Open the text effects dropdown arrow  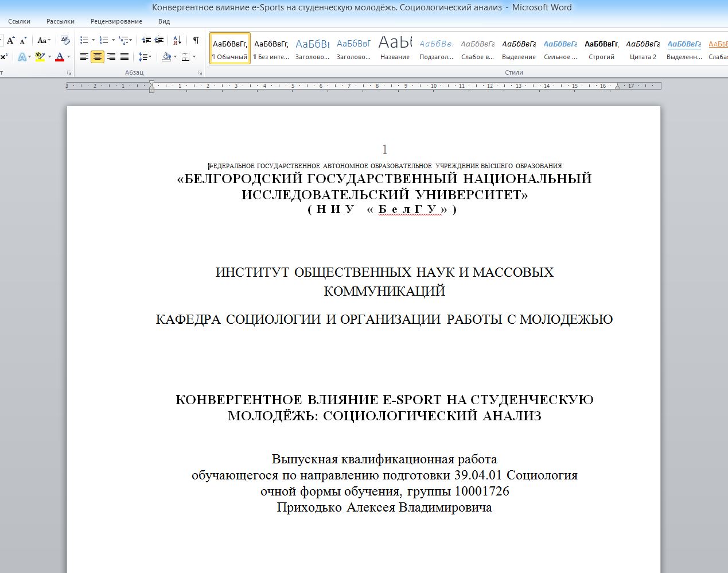[30, 57]
